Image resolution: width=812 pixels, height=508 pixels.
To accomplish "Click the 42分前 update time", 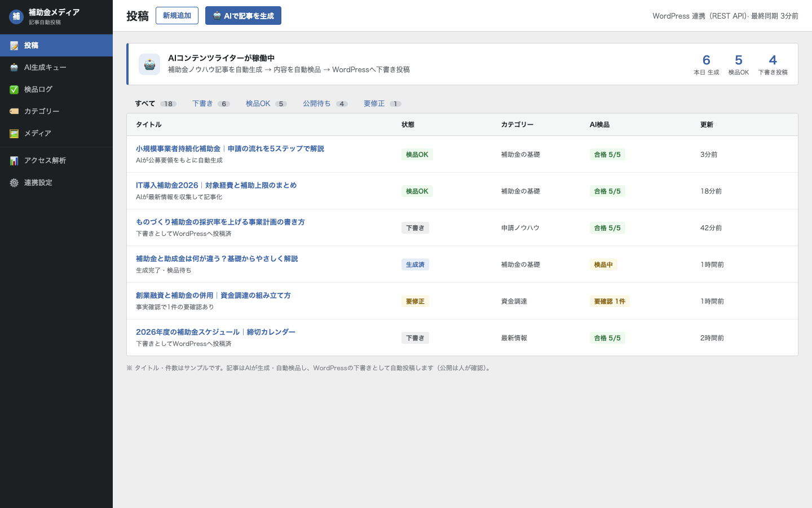I will point(711,228).
